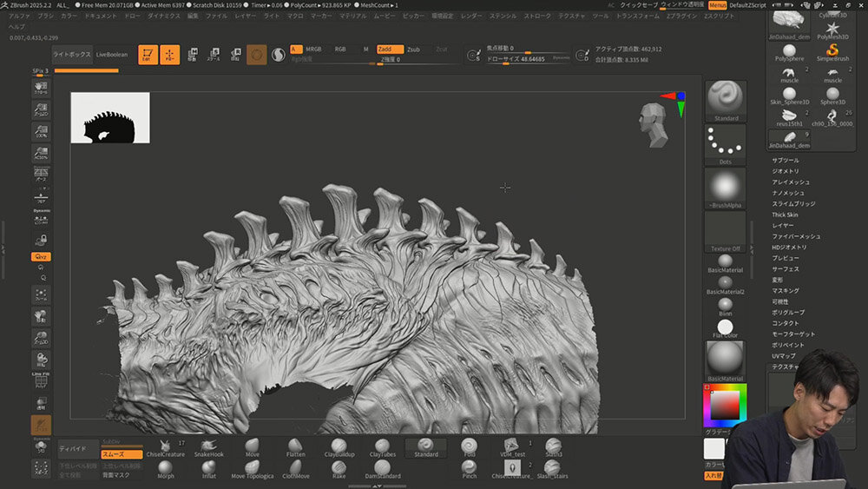
Task: Expand the アレイメッシュ subpalette
Action: [791, 182]
